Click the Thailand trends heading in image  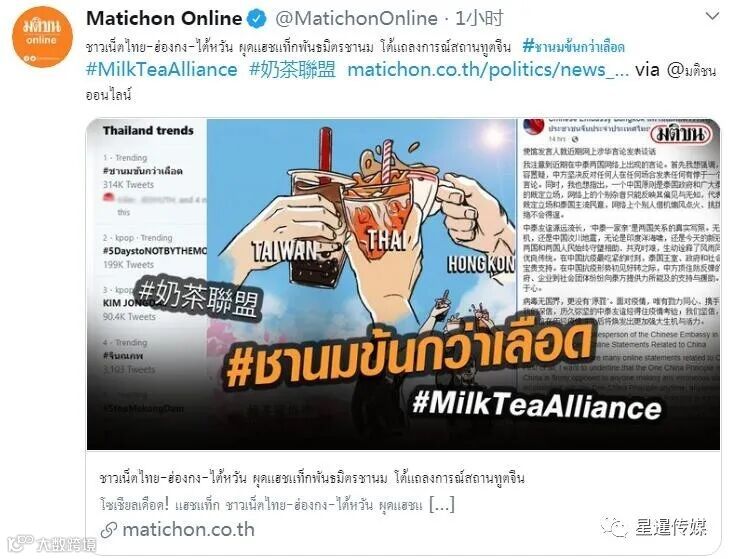148,131
